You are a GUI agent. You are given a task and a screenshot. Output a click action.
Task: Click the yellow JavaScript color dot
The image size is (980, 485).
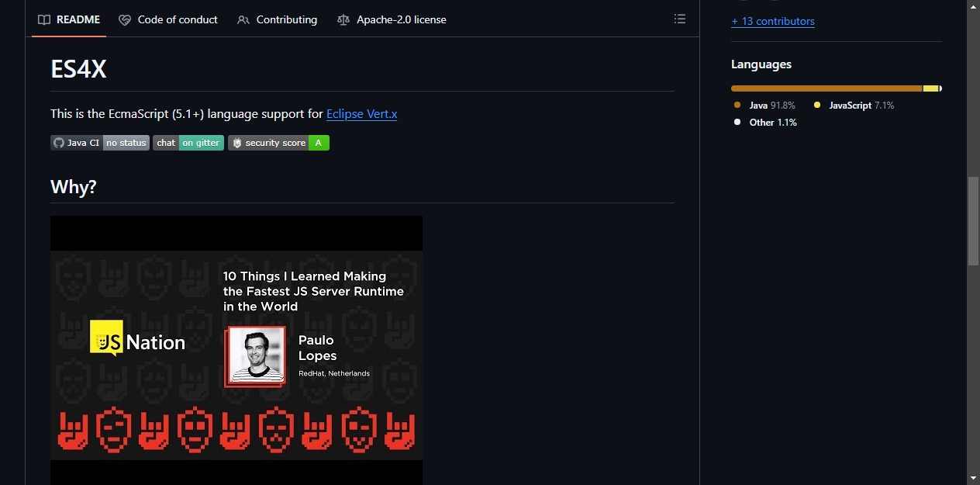coord(817,105)
